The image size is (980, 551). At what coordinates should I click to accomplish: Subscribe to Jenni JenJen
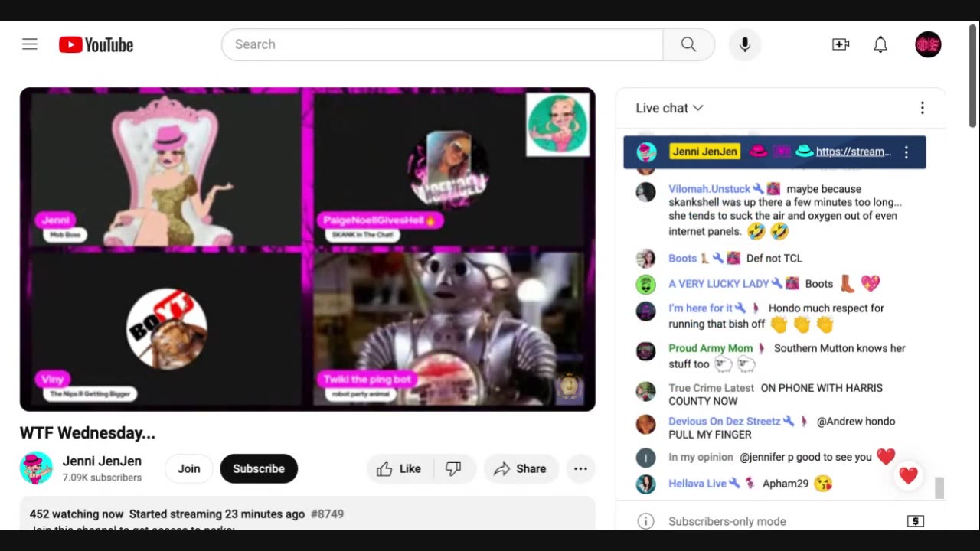point(259,468)
